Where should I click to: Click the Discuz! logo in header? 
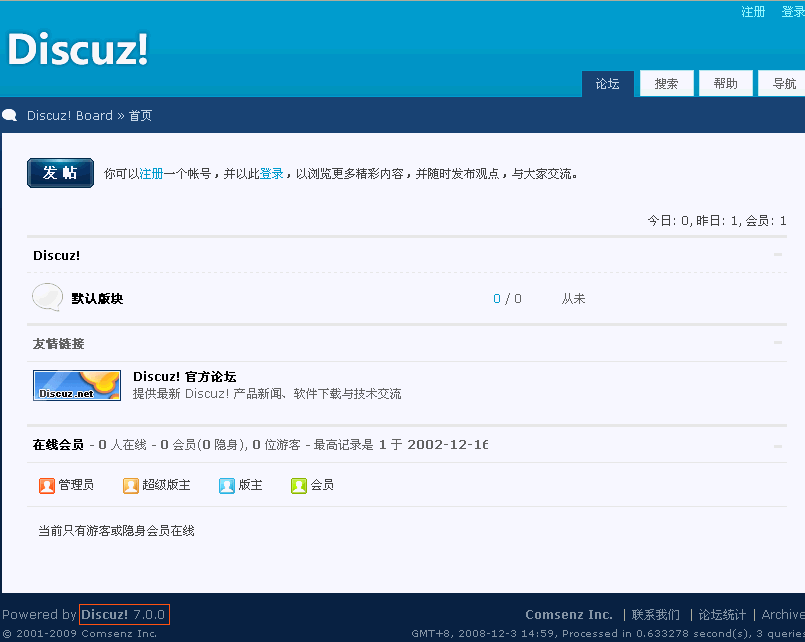point(78,49)
